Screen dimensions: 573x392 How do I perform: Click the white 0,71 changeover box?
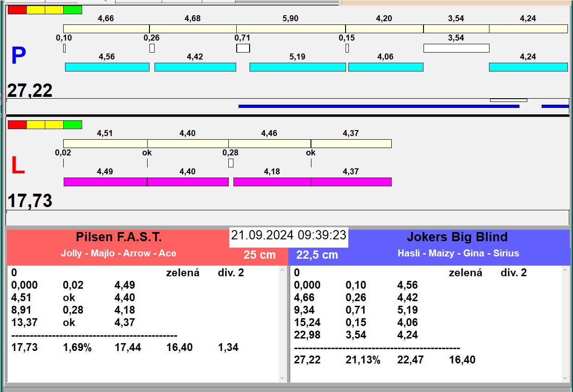243,48
